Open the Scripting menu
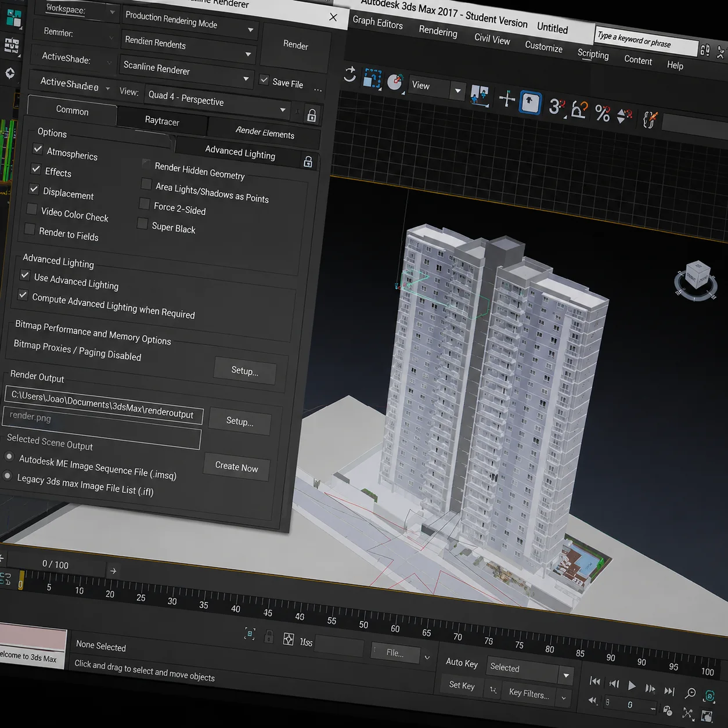The image size is (728, 728). [593, 53]
